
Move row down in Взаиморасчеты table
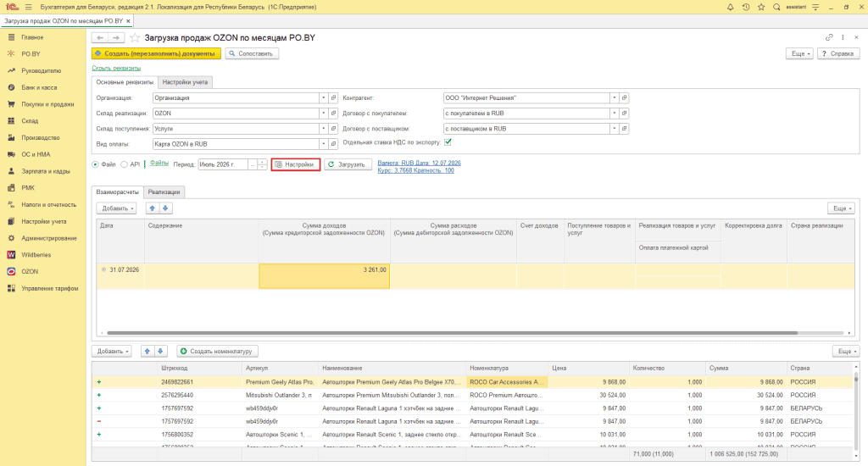(165, 208)
